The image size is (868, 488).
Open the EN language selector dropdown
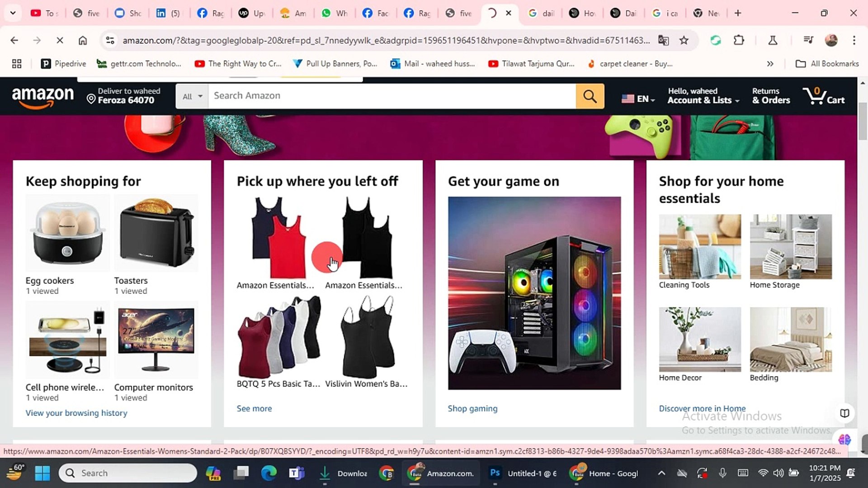point(638,99)
